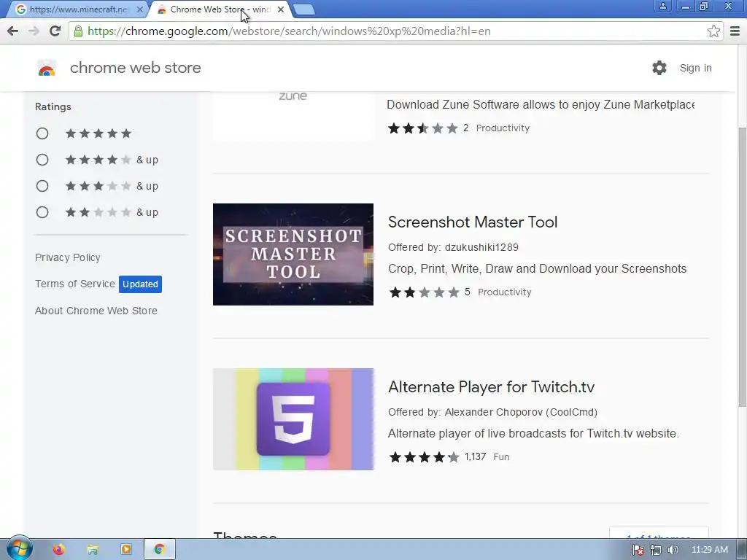Click the Zune extension thumbnail
This screenshot has width=747, height=560.
293,115
